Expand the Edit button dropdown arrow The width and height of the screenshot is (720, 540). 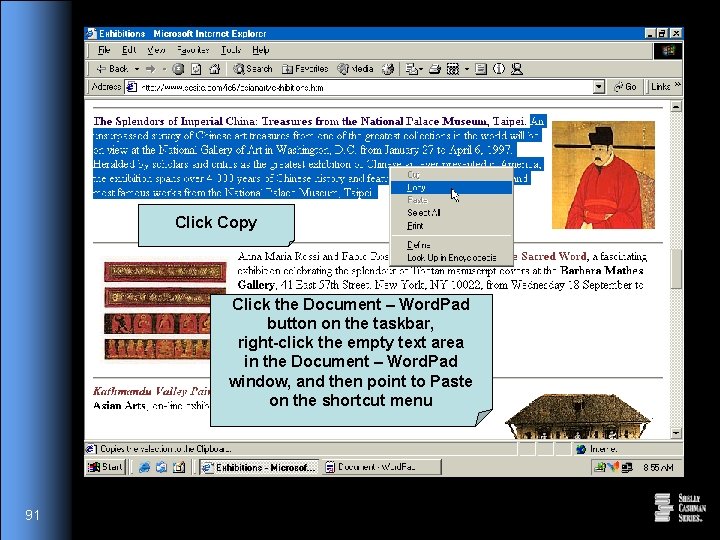pyautogui.click(x=467, y=69)
